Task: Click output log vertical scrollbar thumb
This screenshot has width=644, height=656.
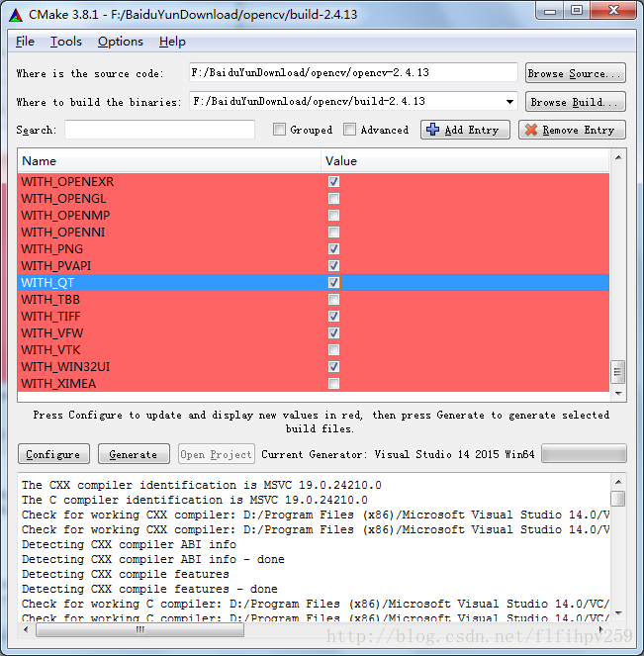Action: tap(618, 499)
